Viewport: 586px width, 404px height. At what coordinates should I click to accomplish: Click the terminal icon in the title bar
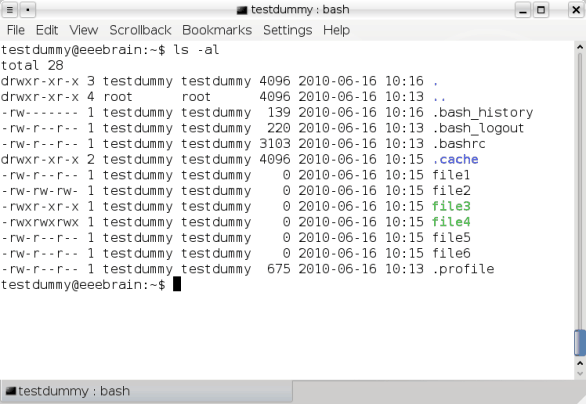point(242,10)
